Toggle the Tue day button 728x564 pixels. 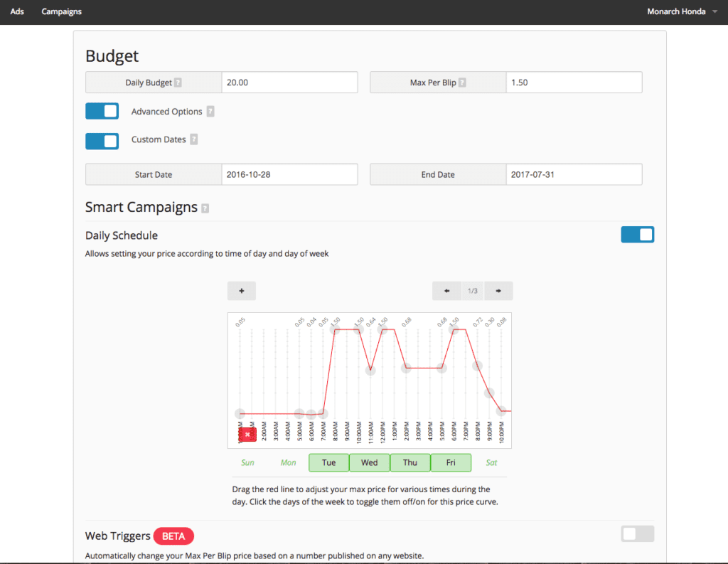[328, 462]
